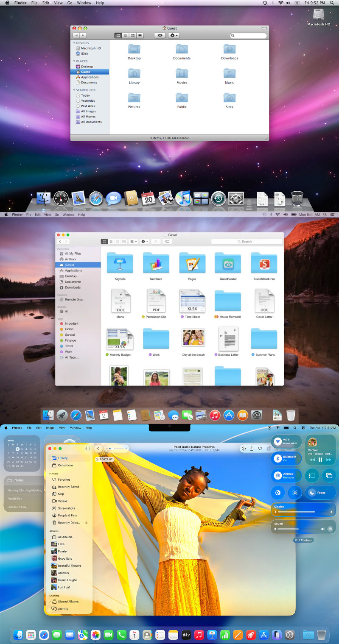Collapse the DEVICES section in Guest sidebar
339x644 pixels.
74,43
